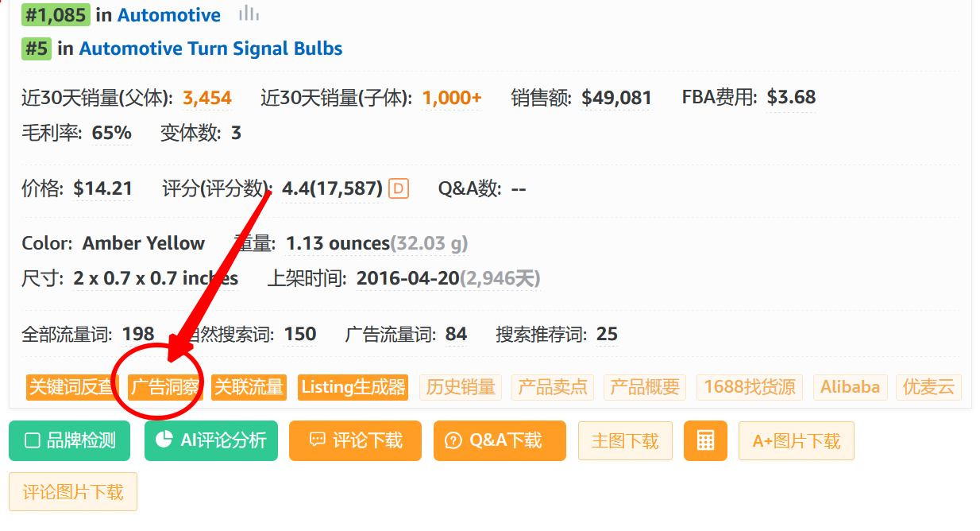Click 1688找货源 to find suppliers
The image size is (980, 531).
[x=749, y=387]
